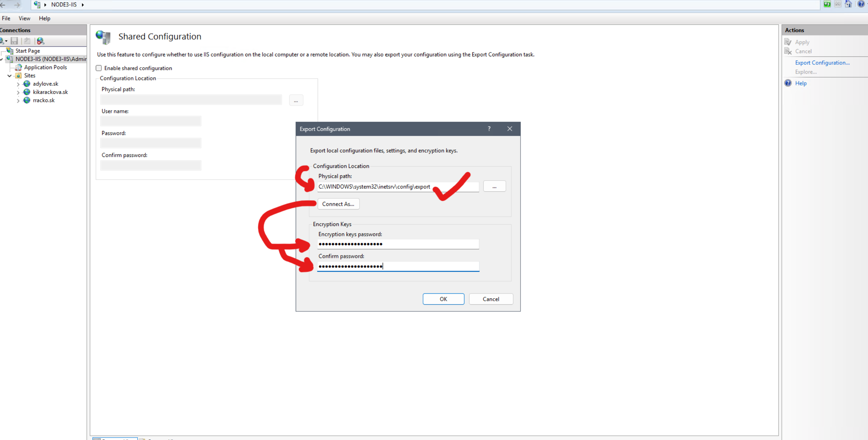
Task: Click the save connections floppy icon
Action: 14,41
